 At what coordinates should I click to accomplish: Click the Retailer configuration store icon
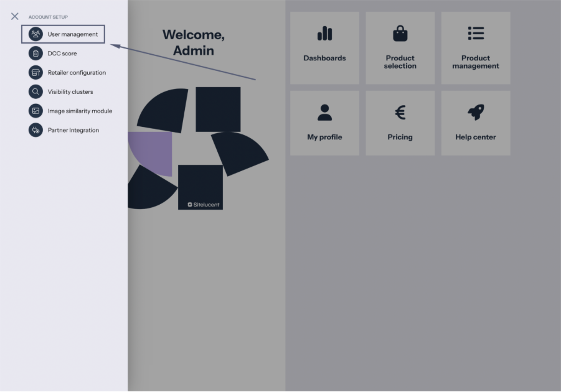(35, 73)
